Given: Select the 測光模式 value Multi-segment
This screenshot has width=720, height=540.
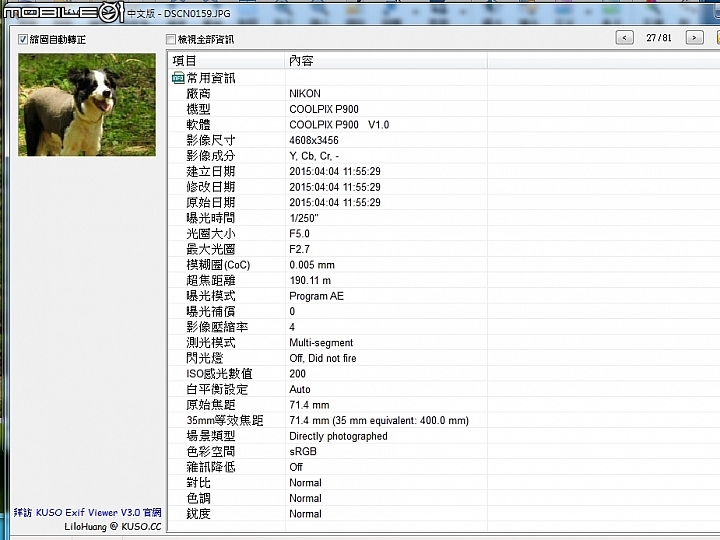Looking at the screenshot, I should point(321,343).
